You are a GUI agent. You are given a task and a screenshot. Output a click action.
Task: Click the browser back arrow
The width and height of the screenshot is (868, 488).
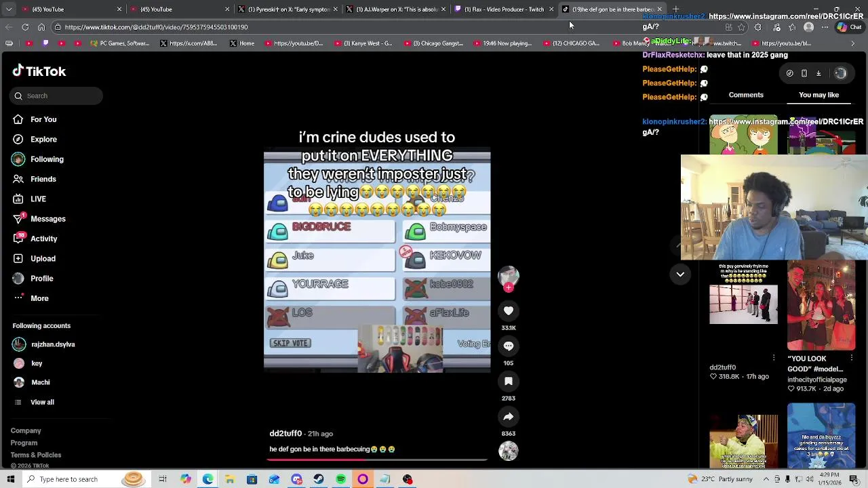pyautogui.click(x=9, y=27)
